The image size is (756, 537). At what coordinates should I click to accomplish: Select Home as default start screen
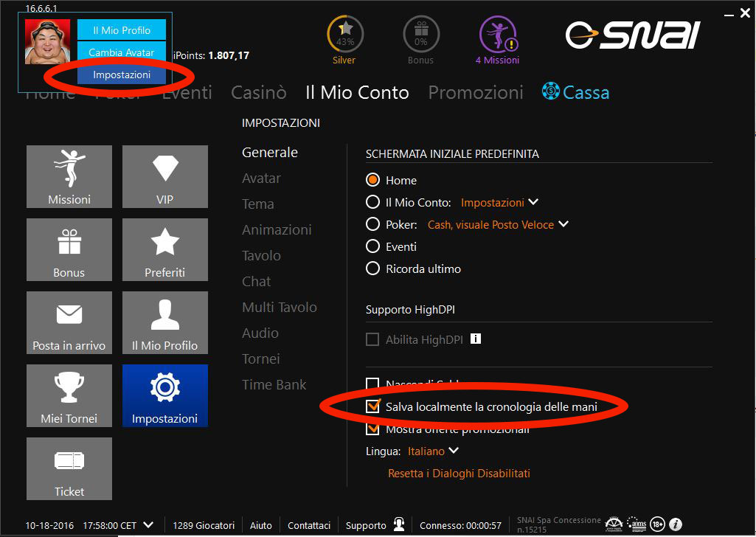pyautogui.click(x=372, y=180)
